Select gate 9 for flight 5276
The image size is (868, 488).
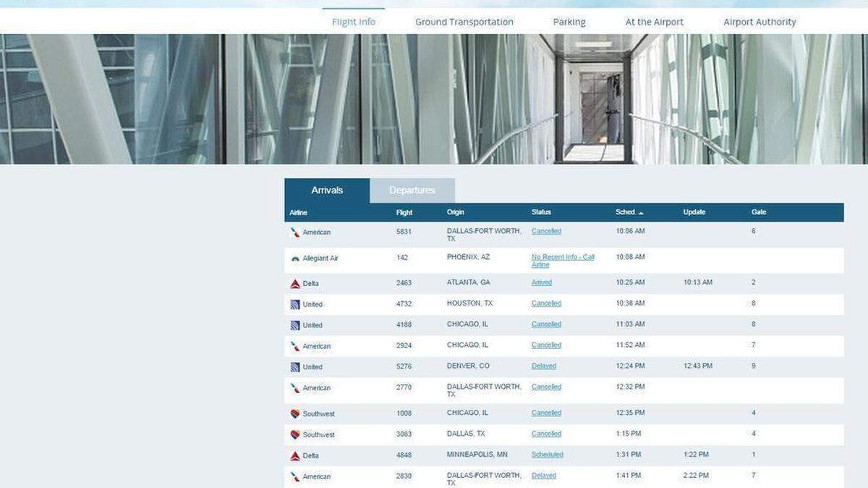pyautogui.click(x=753, y=366)
